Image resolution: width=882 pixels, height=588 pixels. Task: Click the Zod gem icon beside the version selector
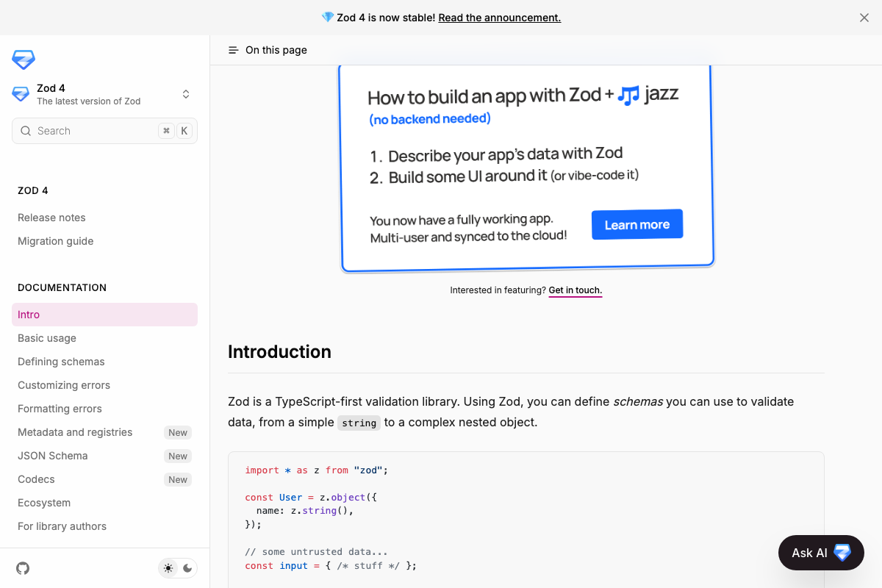pyautogui.click(x=21, y=93)
